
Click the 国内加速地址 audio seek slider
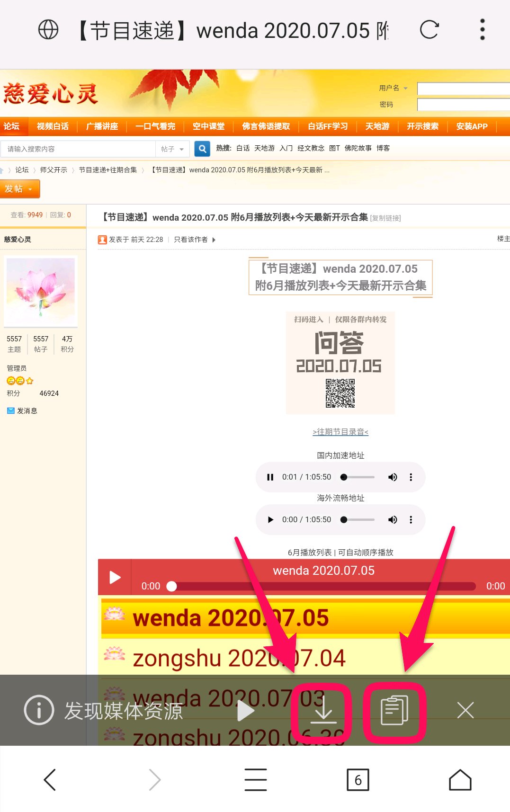358,477
